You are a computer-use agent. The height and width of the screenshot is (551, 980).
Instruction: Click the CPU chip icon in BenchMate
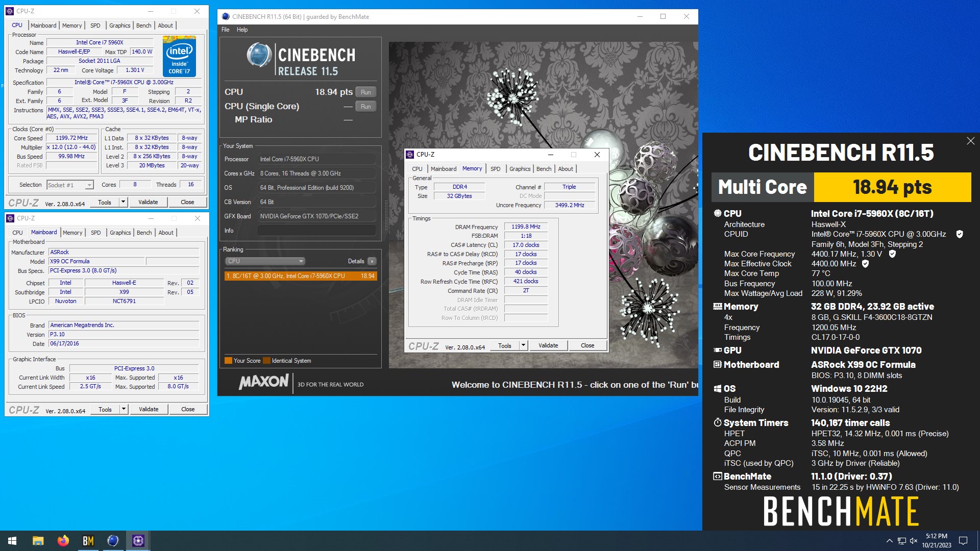point(718,214)
